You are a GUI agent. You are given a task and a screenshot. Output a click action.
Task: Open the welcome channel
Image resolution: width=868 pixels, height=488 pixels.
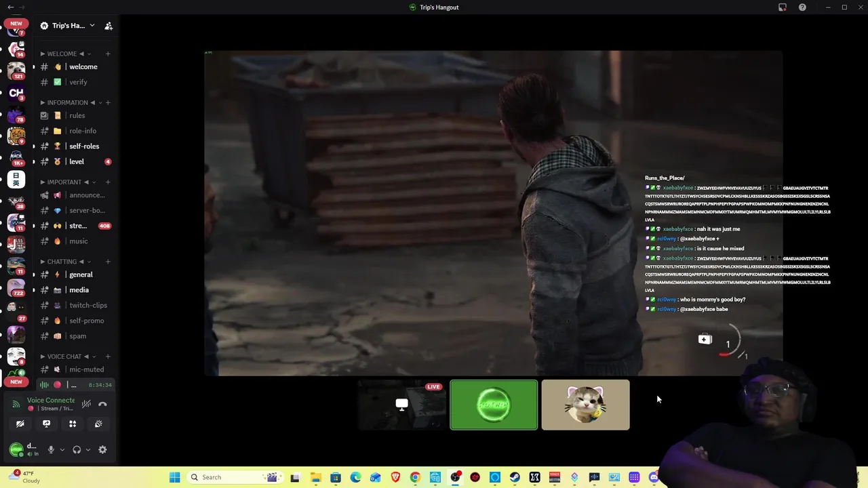[76, 66]
